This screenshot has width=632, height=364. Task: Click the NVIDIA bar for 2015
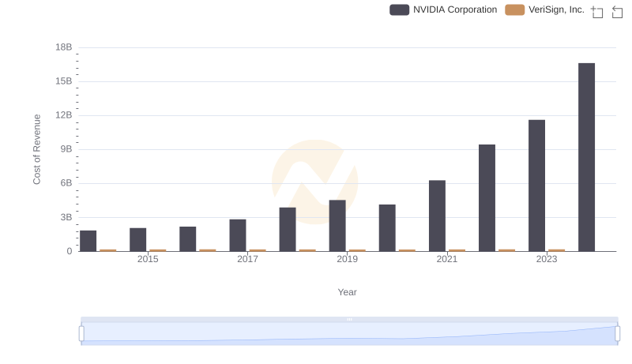tap(137, 240)
